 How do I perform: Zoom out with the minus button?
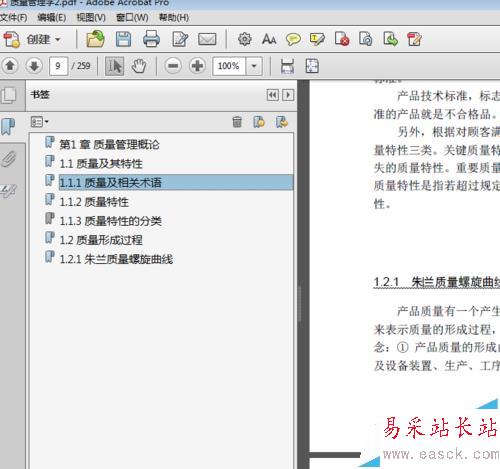(x=173, y=66)
